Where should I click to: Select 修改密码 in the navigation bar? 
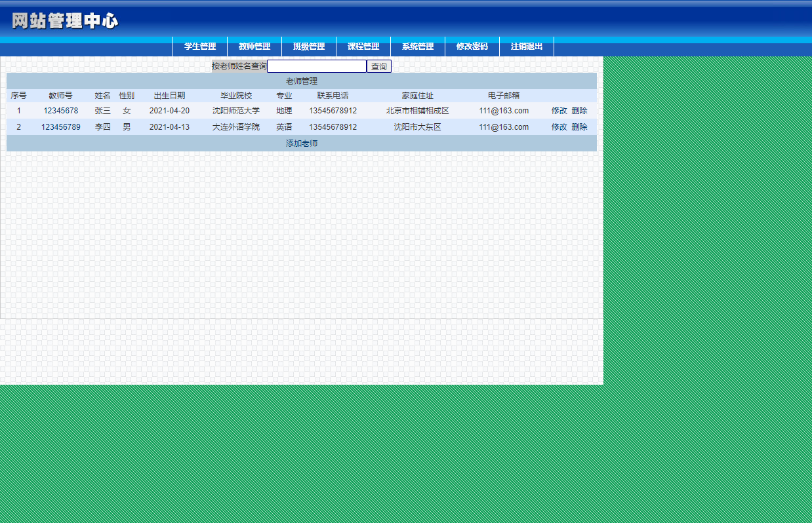tap(473, 47)
